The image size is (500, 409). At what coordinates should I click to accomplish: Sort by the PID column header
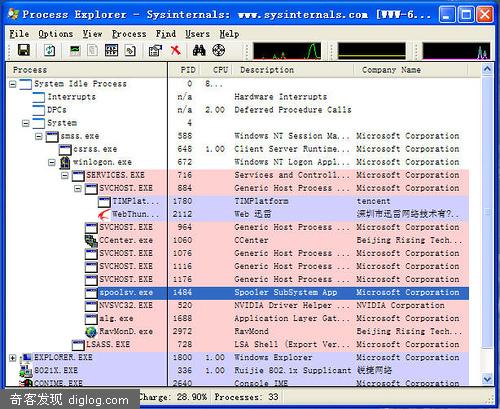[x=185, y=70]
